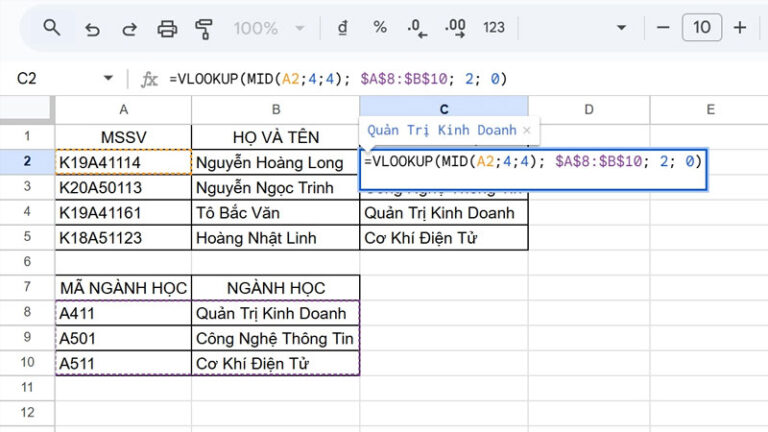Image resolution: width=768 pixels, height=432 pixels.
Task: Click the fx function icon
Action: coord(149,79)
